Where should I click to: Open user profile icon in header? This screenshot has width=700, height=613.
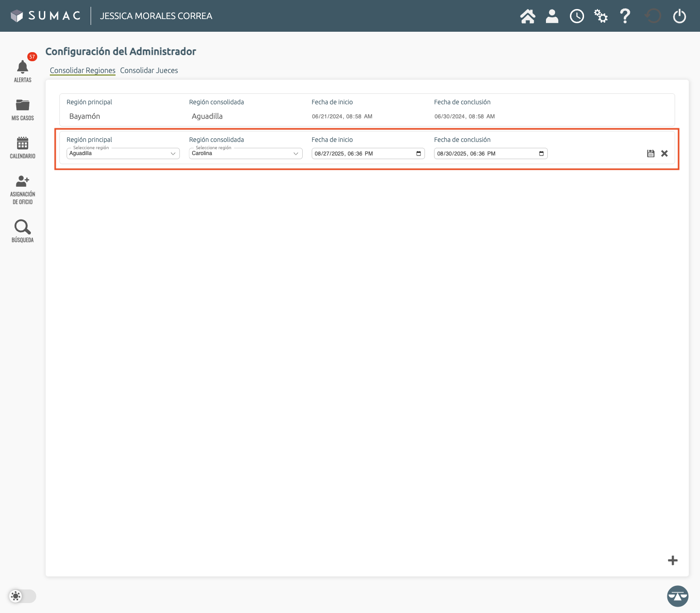pyautogui.click(x=552, y=16)
